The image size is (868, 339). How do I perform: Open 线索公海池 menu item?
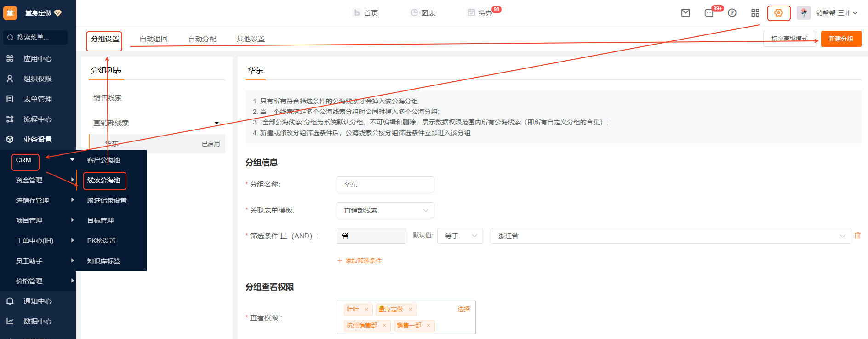[x=104, y=180]
